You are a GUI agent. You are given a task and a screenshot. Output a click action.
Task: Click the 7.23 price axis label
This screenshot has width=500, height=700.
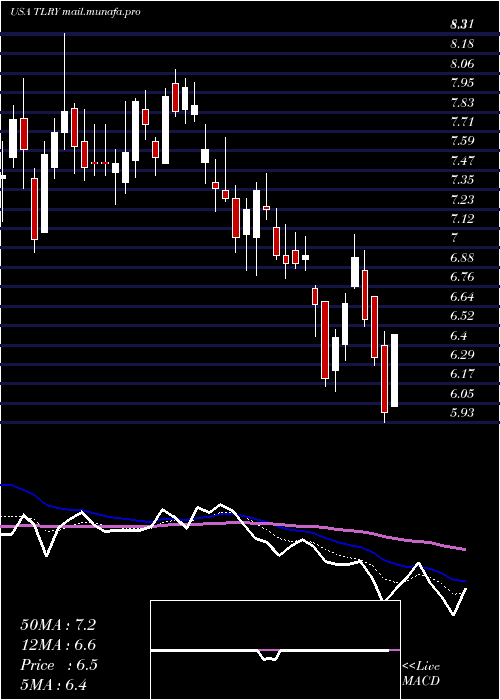point(462,200)
